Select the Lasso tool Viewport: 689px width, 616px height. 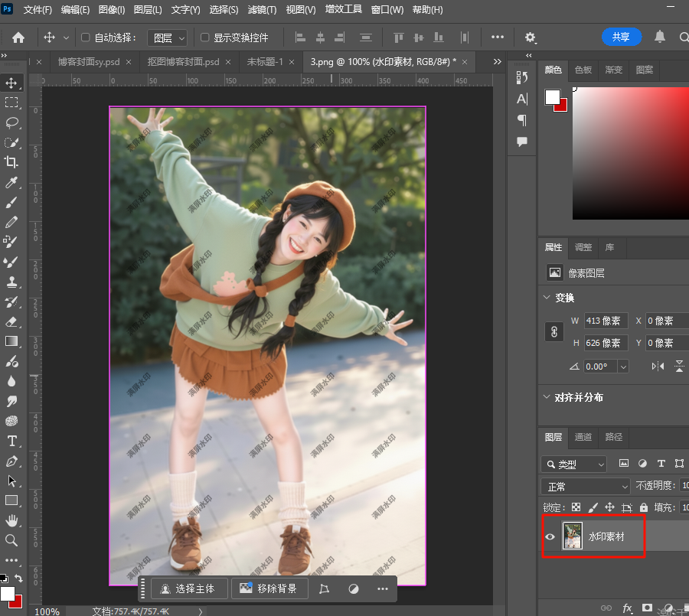(x=12, y=122)
